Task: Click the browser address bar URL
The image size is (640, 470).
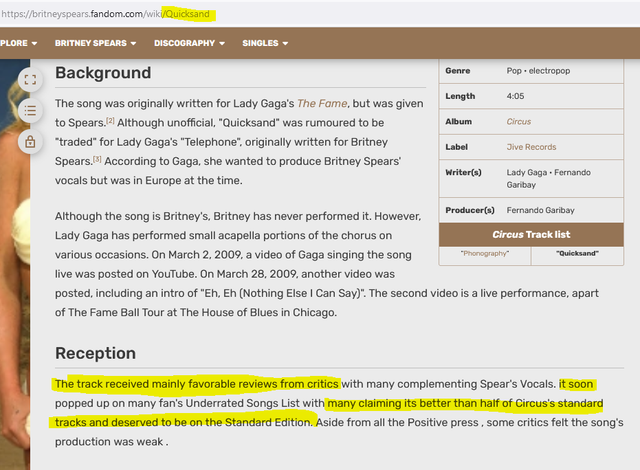Action: (x=106, y=14)
